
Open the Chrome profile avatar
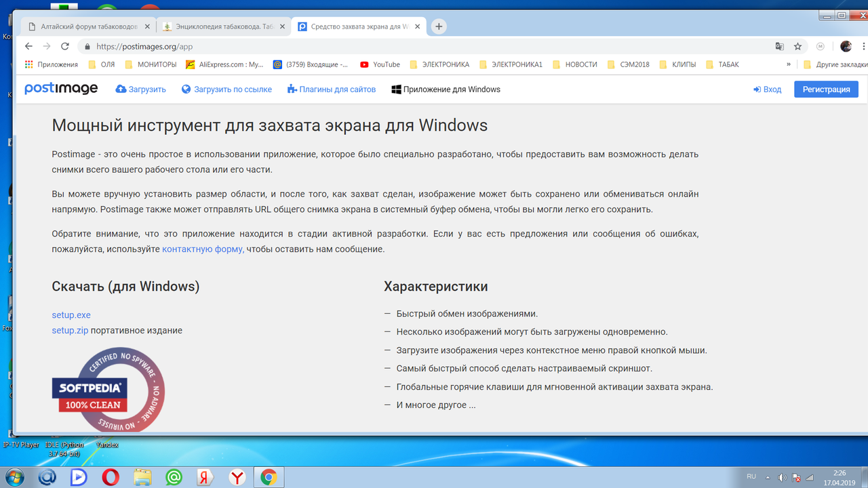point(846,46)
